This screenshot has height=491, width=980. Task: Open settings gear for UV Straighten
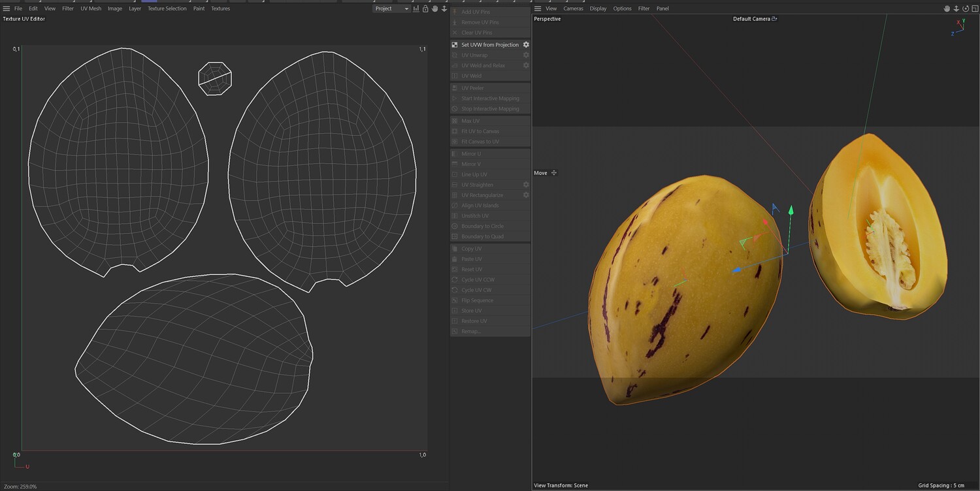(526, 185)
